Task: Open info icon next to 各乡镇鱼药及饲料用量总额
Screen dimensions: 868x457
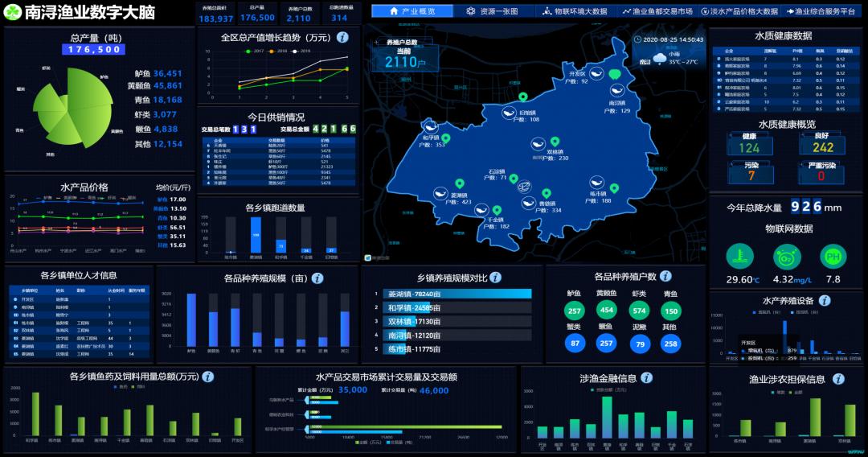Action: (x=207, y=377)
